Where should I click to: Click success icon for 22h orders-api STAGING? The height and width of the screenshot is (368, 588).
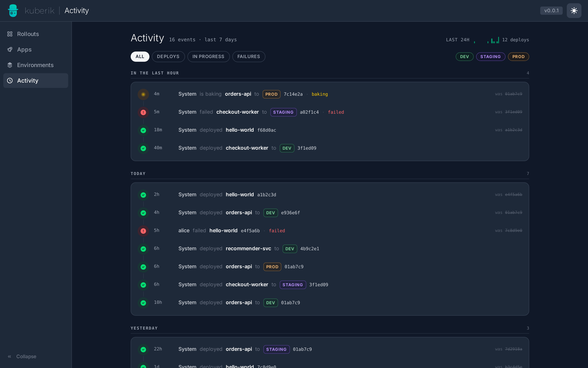tap(143, 350)
